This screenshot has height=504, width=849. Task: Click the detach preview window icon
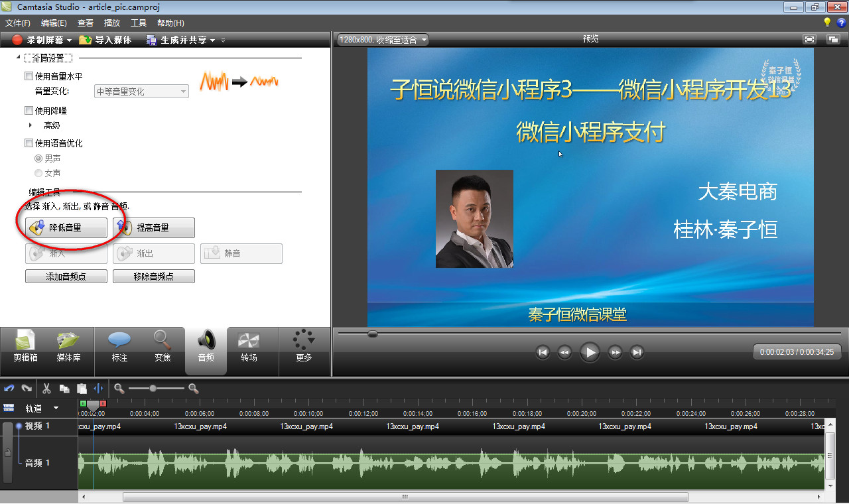click(833, 39)
